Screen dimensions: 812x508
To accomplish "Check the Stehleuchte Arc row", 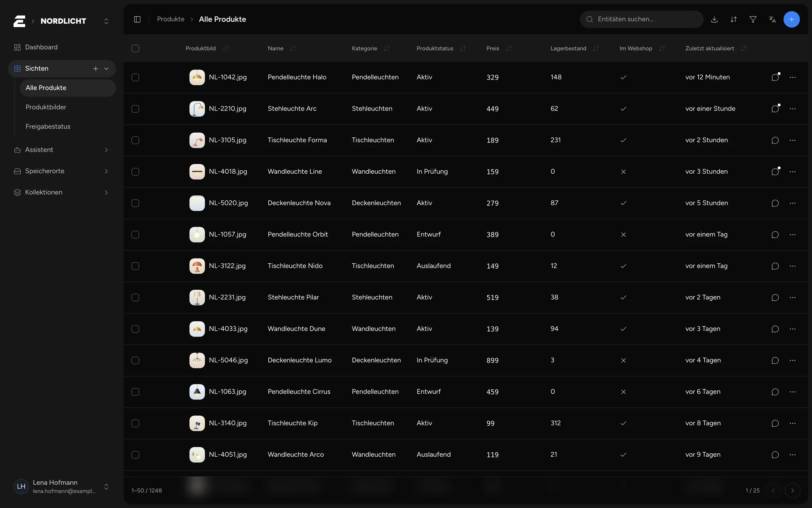I will click(x=135, y=109).
